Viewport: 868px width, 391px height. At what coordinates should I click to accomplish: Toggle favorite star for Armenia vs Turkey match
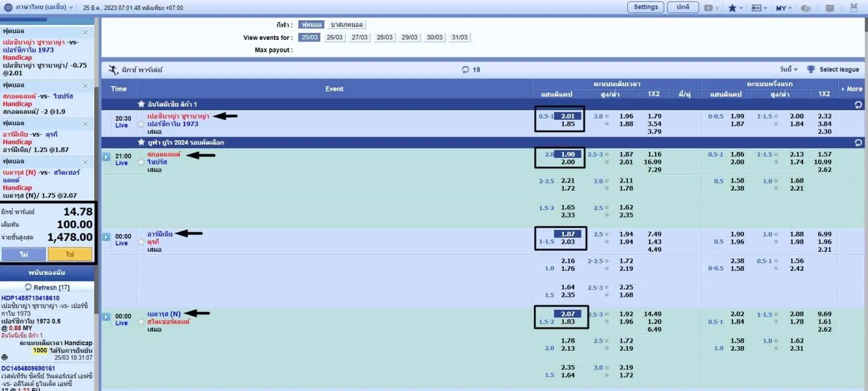141,242
